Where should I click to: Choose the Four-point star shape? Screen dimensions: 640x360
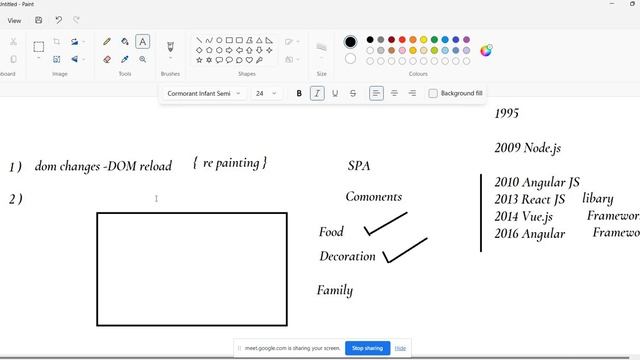pos(269,50)
